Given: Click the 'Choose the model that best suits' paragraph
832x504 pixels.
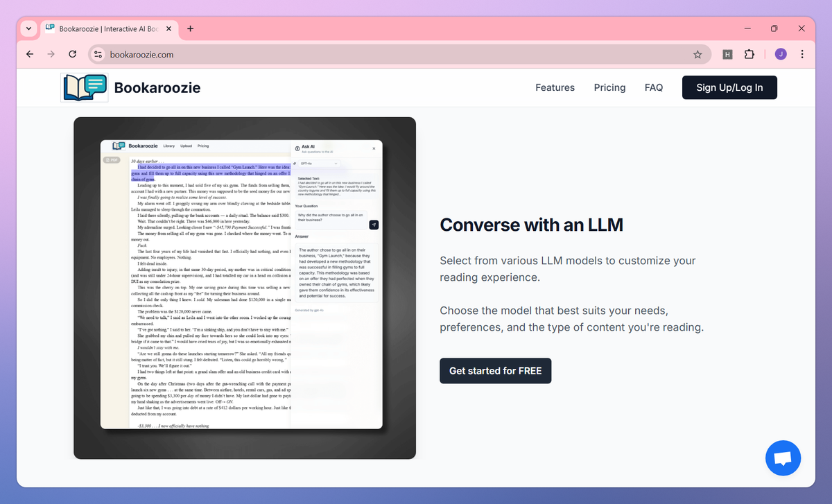Looking at the screenshot, I should 571,319.
